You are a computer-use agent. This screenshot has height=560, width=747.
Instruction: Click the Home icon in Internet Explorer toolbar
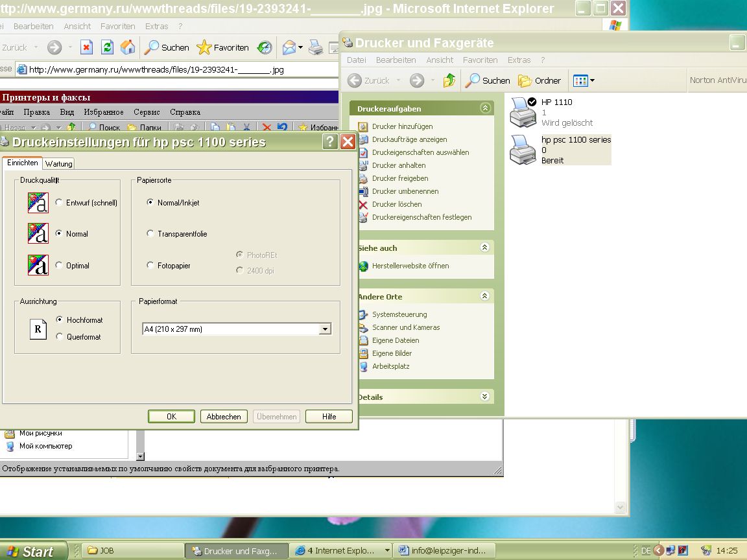point(128,47)
